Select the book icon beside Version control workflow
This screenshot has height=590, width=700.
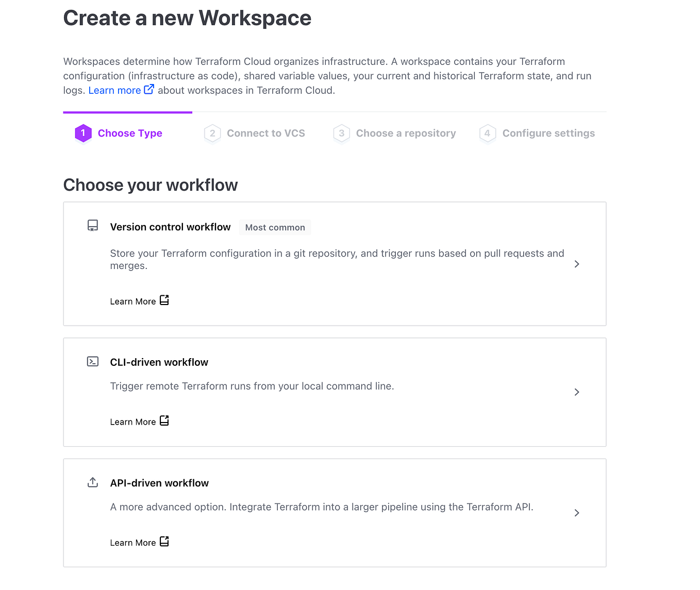[93, 225]
